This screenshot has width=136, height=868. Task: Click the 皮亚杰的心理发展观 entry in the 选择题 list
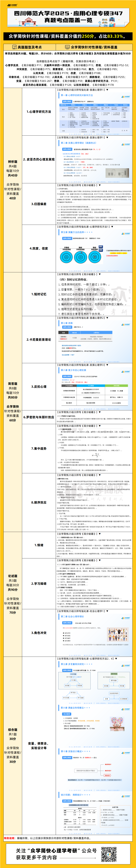[x=35, y=85]
